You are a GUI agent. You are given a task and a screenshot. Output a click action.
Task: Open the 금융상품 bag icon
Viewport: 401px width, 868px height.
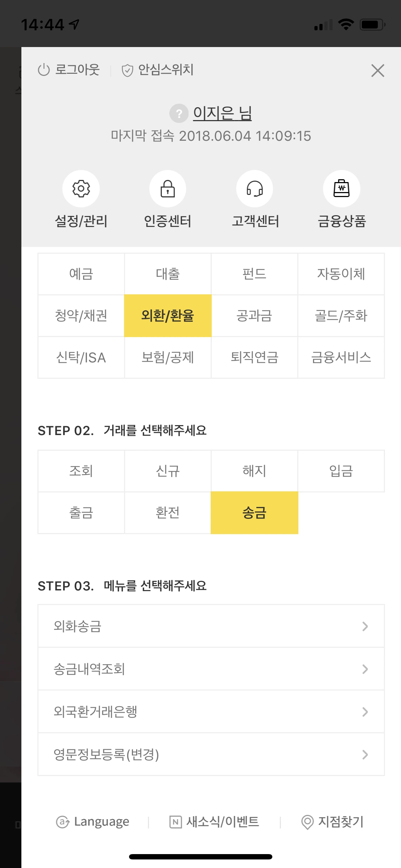[341, 189]
